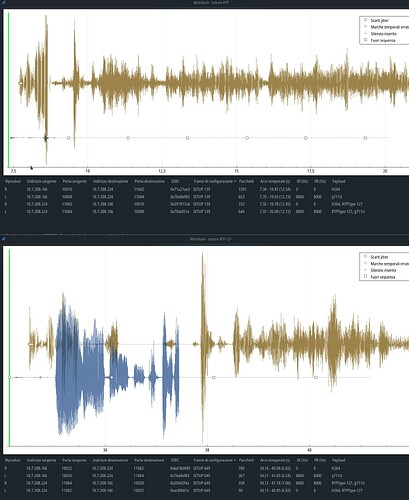Viewport: 409px width, 500px height.
Task: Select the stream row with SSRC port 11064 source
Action: pyautogui.click(x=204, y=483)
